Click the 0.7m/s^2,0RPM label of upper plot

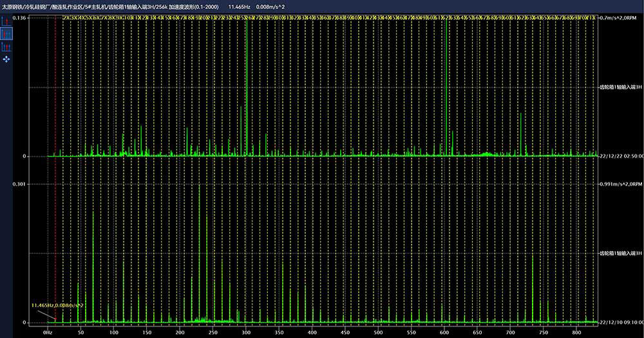click(619, 18)
